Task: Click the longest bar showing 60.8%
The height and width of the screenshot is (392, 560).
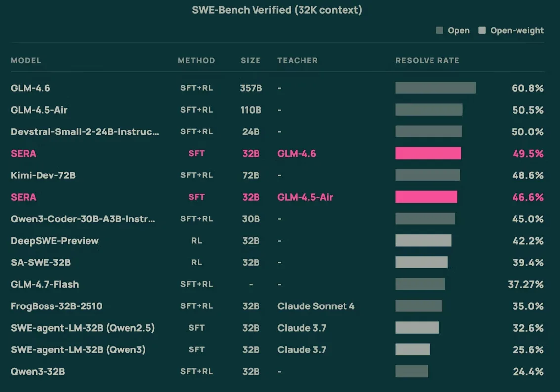Action: pos(435,88)
